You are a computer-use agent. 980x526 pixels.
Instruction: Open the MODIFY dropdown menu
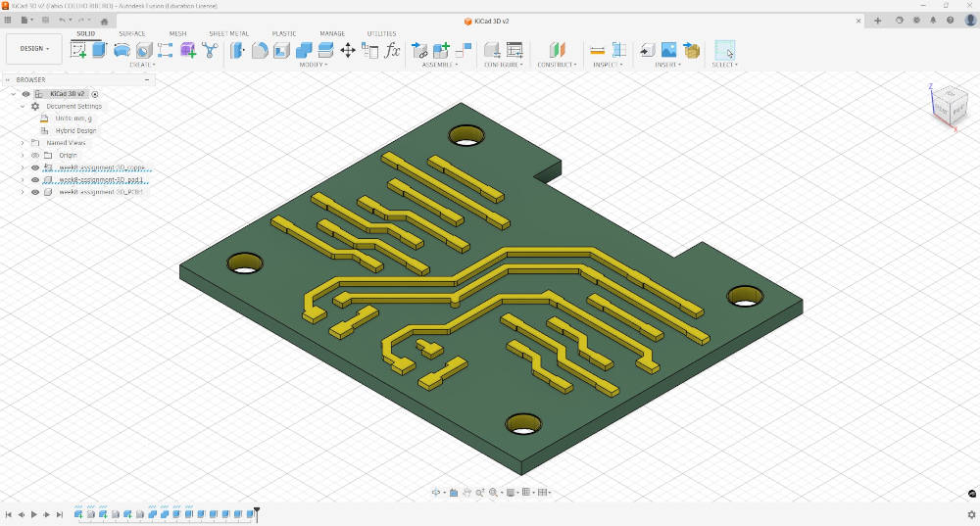pos(314,65)
